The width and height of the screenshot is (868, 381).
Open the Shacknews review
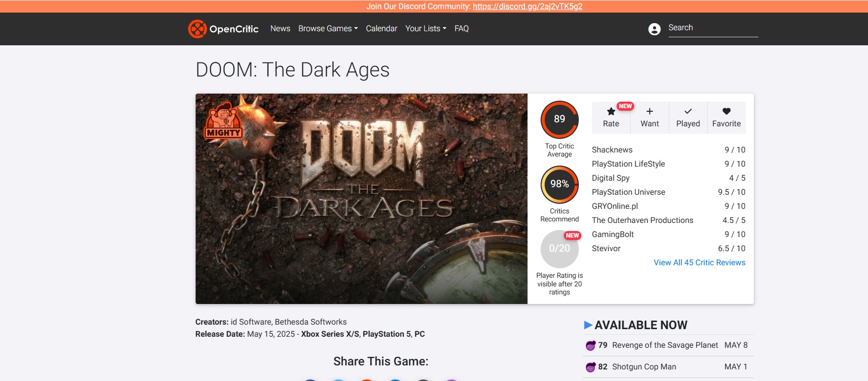pos(612,150)
